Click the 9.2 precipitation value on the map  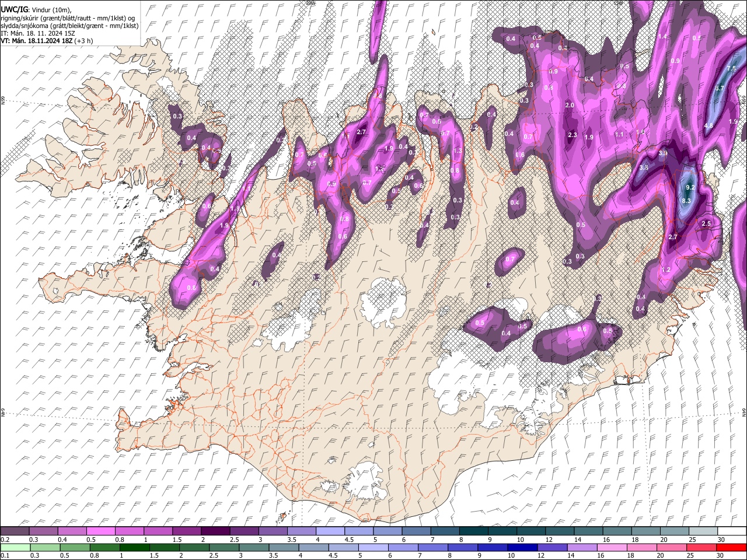[x=691, y=187]
